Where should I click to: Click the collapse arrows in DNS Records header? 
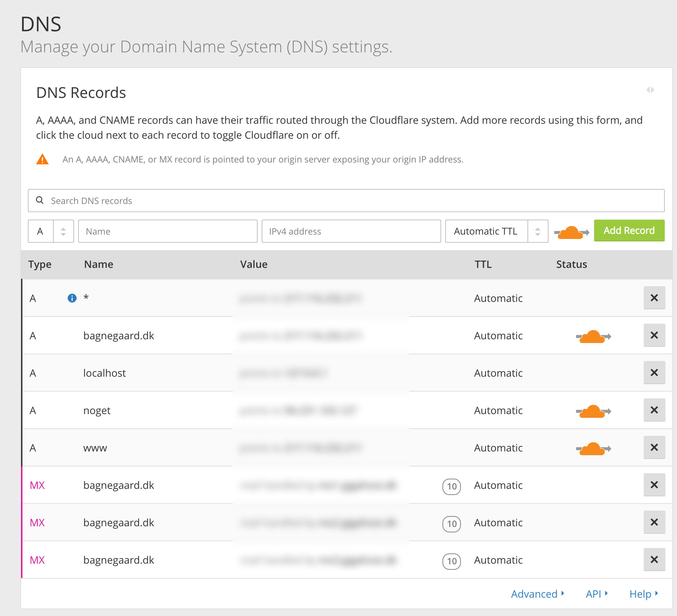coord(650,90)
